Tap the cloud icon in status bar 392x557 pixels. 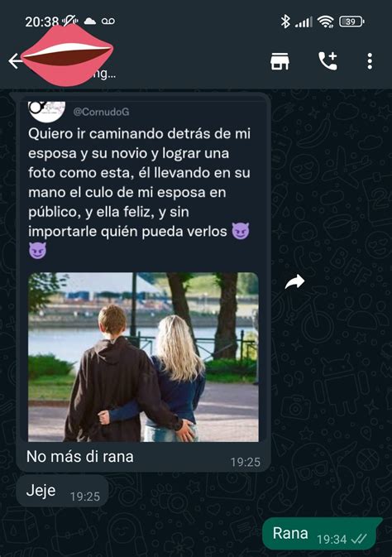90,22
